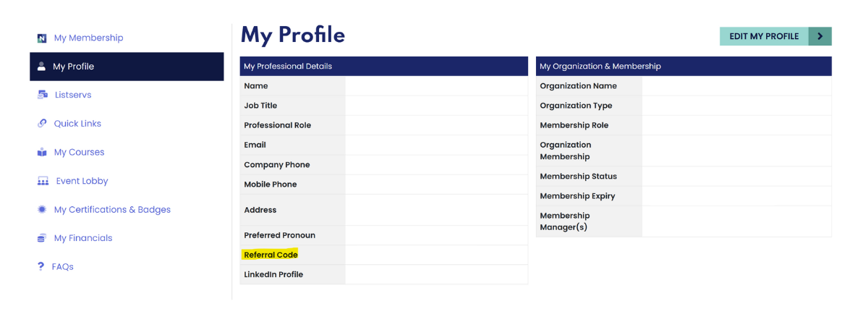
Task: Click the LinkedIn Profile value cell
Action: pyautogui.click(x=436, y=274)
